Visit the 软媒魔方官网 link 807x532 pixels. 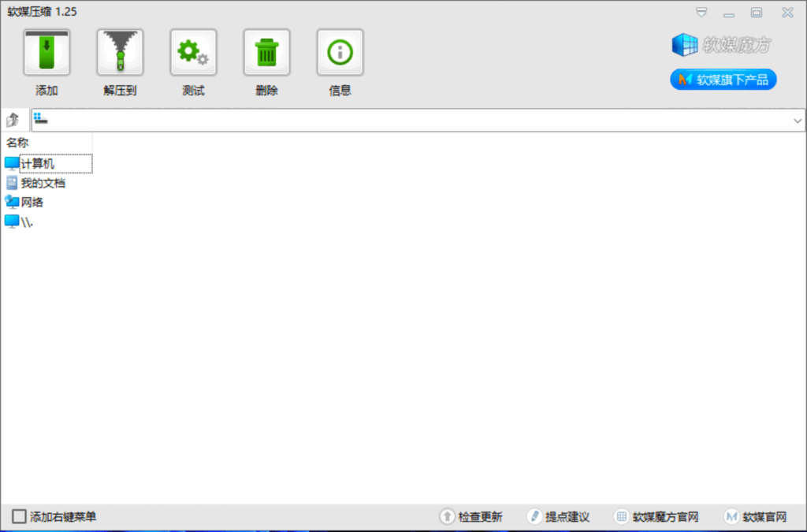click(656, 516)
